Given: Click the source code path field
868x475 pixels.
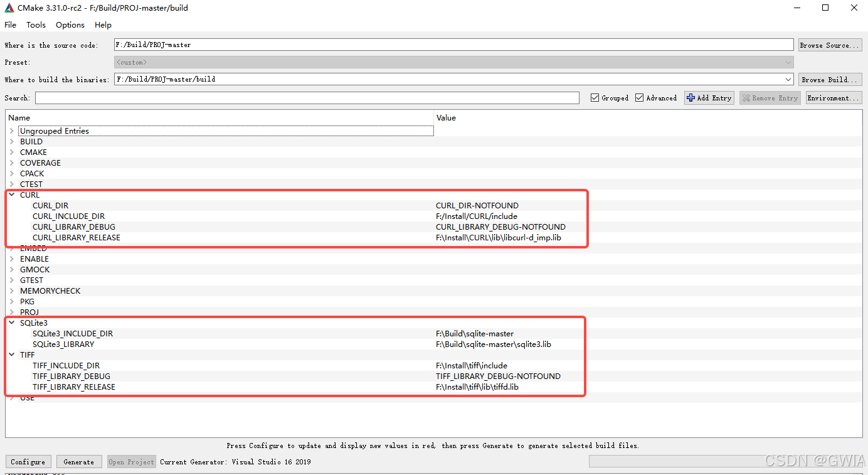Looking at the screenshot, I should pos(453,45).
